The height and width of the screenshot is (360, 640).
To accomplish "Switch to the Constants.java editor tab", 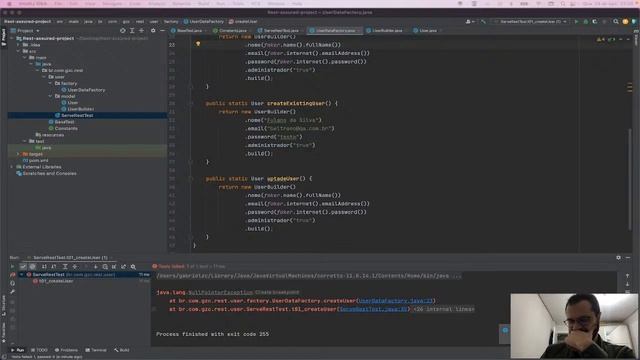I will click(232, 31).
